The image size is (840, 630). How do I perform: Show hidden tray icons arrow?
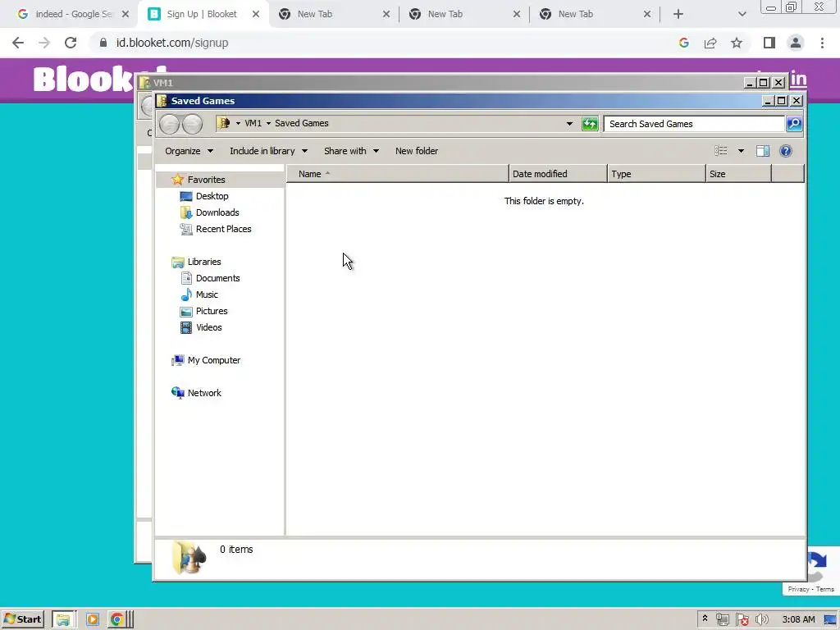click(705, 619)
